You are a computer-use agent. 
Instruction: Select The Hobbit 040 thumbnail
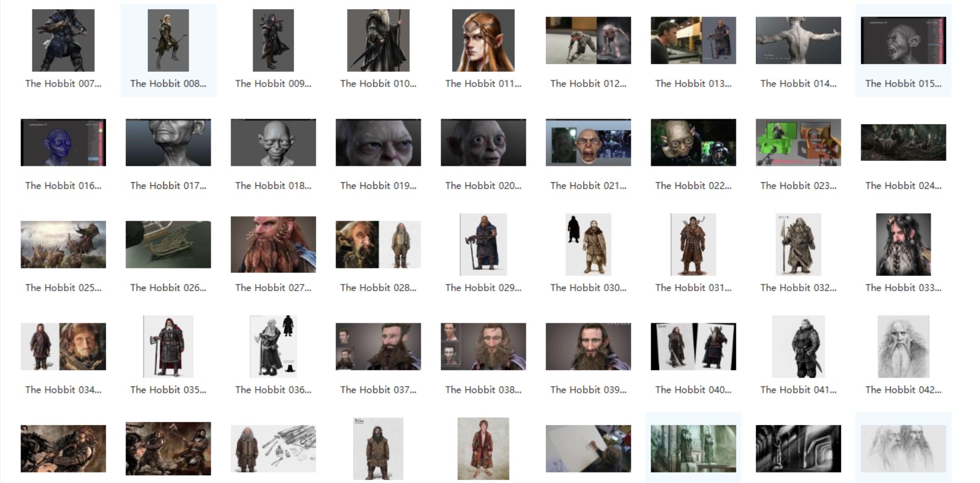(x=693, y=347)
